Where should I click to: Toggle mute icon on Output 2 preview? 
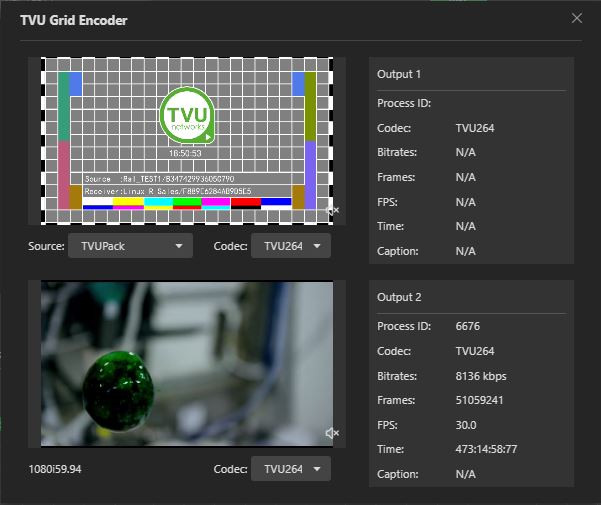[332, 433]
